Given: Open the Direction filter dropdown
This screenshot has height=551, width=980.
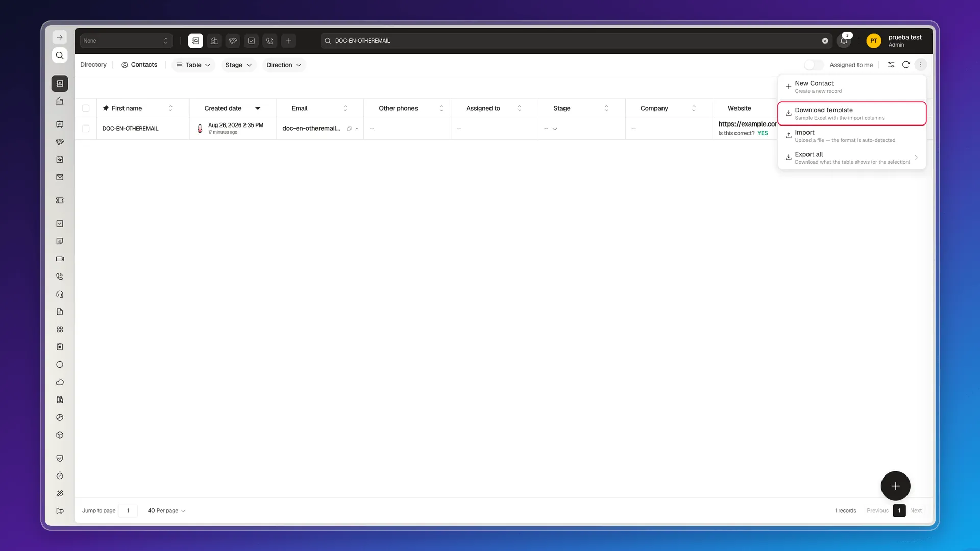Looking at the screenshot, I should point(284,65).
